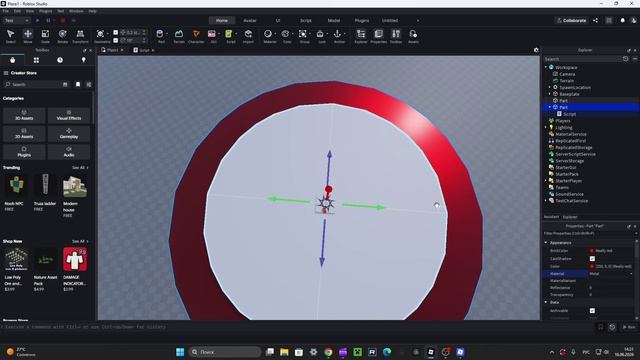Image resolution: width=640 pixels, height=360 pixels.
Task: Open the Material picker icon
Action: [268, 34]
